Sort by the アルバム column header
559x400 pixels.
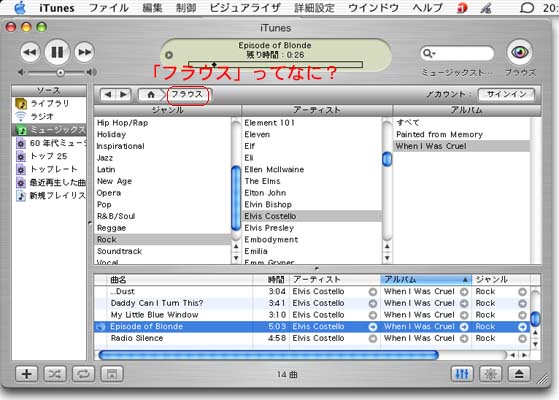[426, 280]
